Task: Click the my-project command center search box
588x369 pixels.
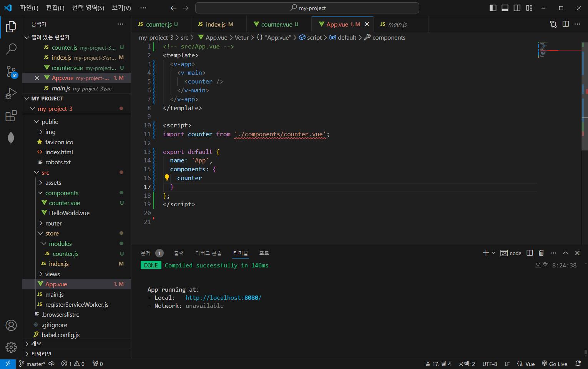Action: (x=307, y=8)
